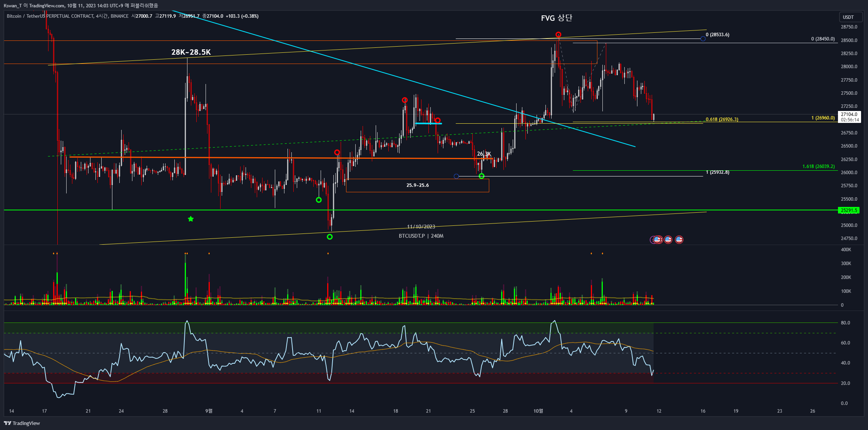This screenshot has height=430, width=868.
Task: Click the green 25291.5 price label
Action: point(849,210)
